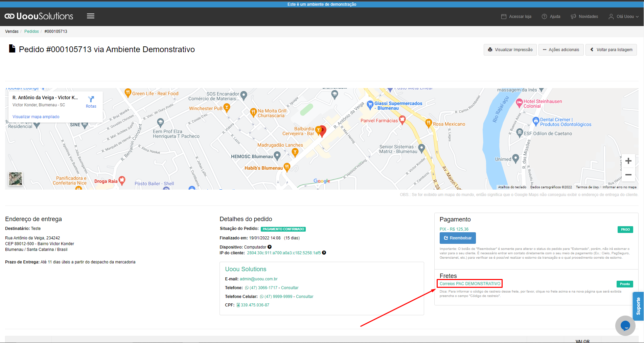Click Informar erro no mapa

(619, 187)
